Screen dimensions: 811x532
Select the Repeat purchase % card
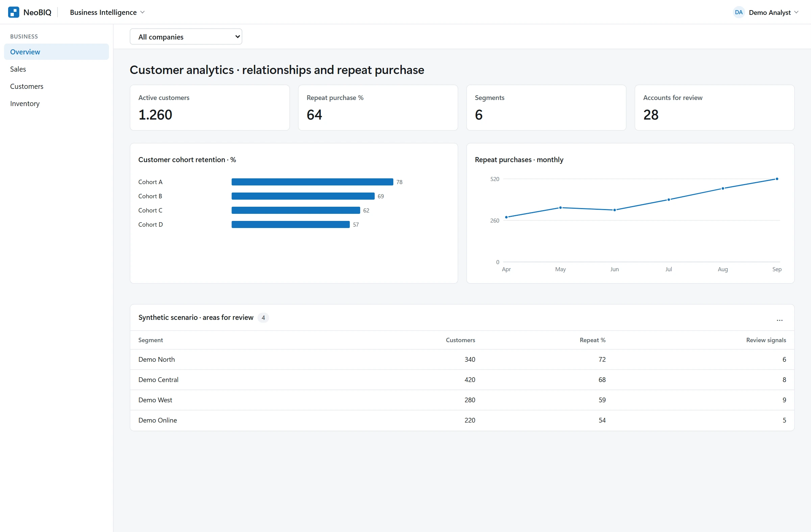click(x=378, y=108)
